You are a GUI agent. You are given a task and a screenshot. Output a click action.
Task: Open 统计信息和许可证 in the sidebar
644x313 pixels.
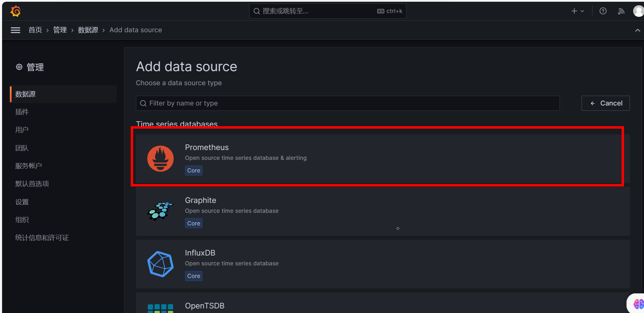(x=42, y=238)
